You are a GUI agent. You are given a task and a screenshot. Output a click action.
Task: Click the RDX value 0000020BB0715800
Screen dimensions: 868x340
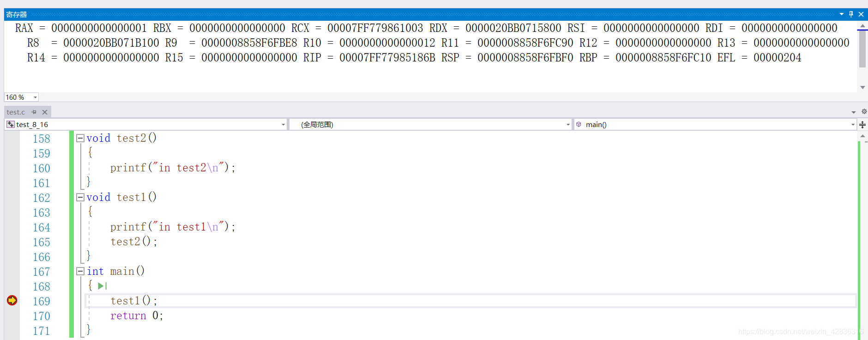(513, 28)
